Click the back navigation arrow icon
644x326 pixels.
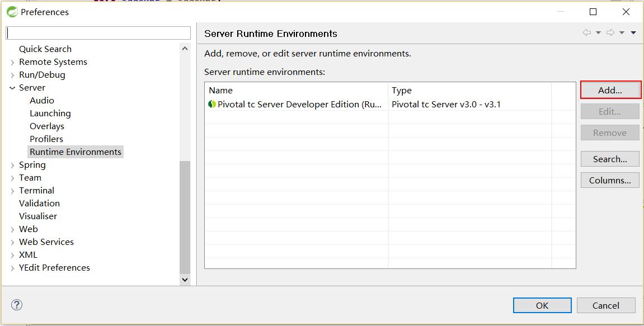[x=586, y=33]
